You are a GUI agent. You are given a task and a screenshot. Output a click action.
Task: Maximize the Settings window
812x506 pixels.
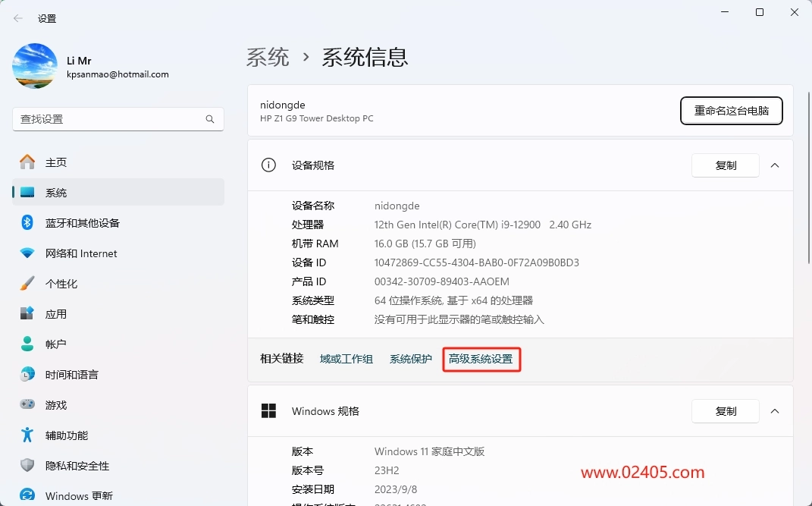pyautogui.click(x=760, y=12)
